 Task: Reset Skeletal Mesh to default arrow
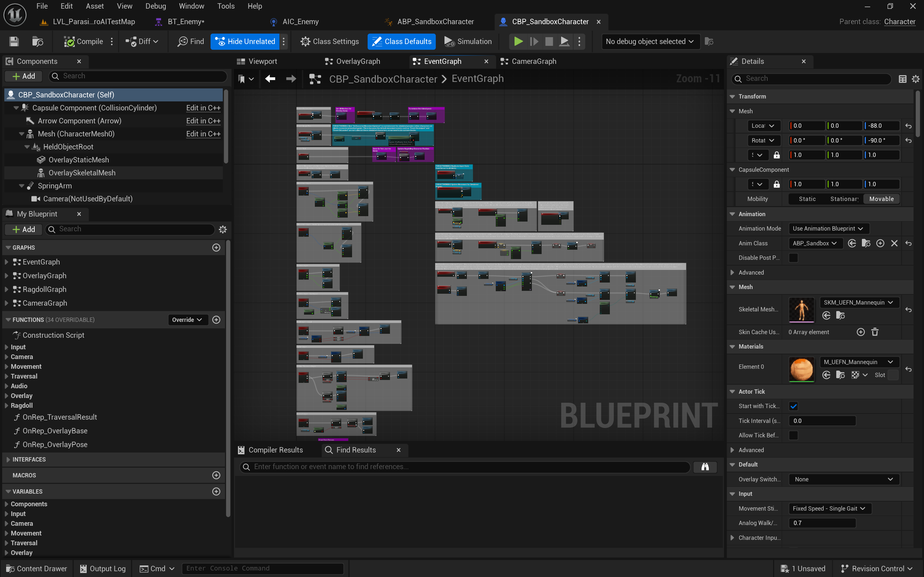908,310
